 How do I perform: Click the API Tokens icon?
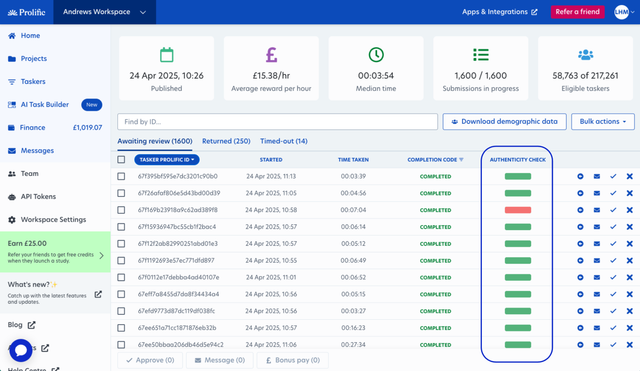tap(12, 197)
